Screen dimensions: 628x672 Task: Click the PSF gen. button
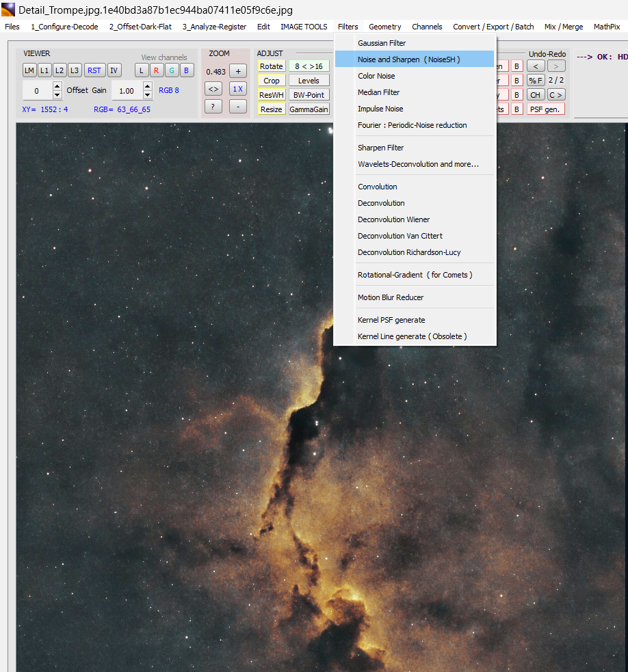(546, 109)
